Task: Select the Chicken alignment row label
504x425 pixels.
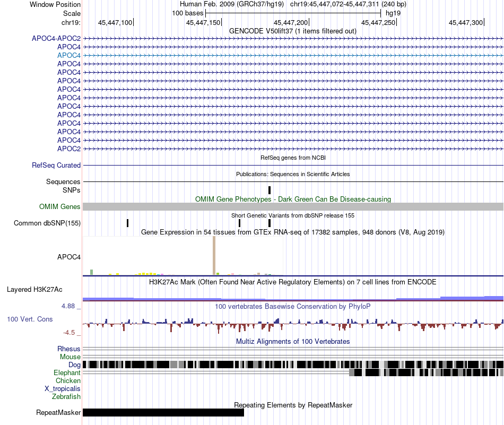Action: [x=68, y=380]
